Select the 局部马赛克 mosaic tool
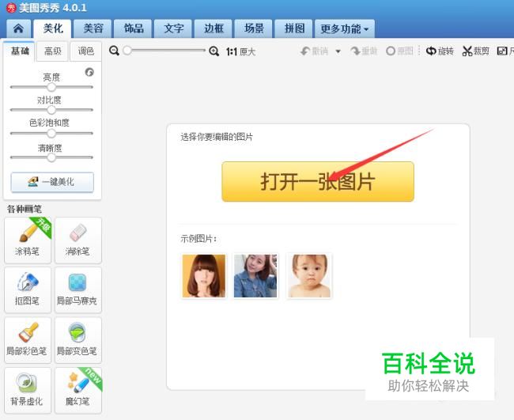Image resolution: width=514 pixels, height=420 pixels. 78,289
